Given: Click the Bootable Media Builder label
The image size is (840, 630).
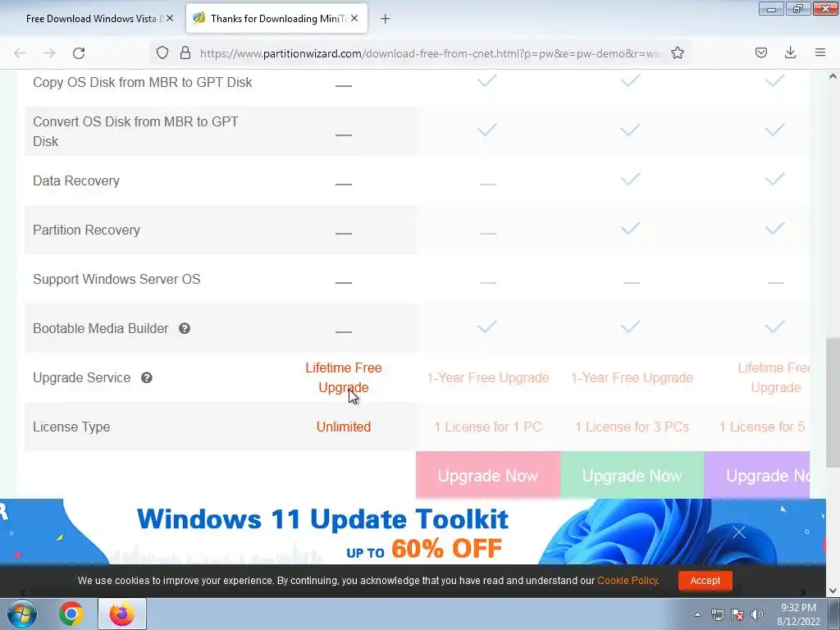Looking at the screenshot, I should (101, 328).
